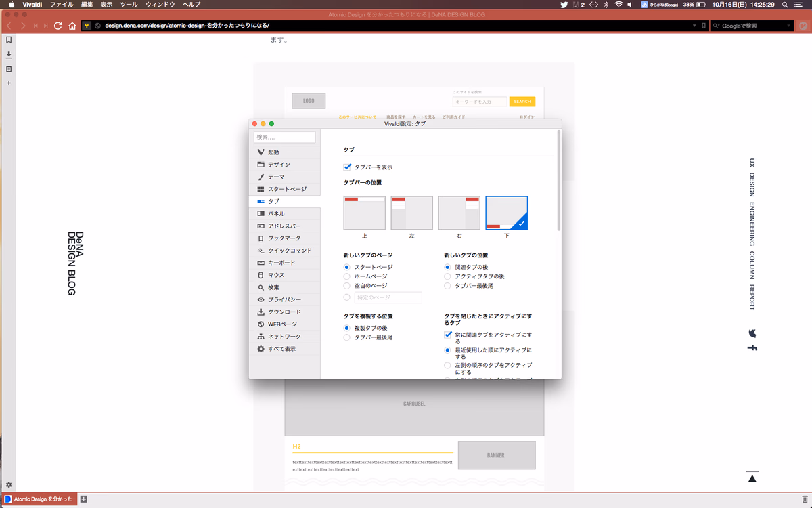Open the bookmarks panel icon in left sidebar
The image size is (812, 508).
pyautogui.click(x=9, y=40)
